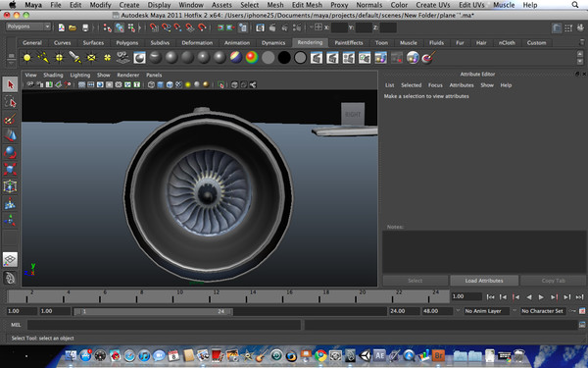
Task: Create a spot light from the shelf
Action: [x=75, y=58]
